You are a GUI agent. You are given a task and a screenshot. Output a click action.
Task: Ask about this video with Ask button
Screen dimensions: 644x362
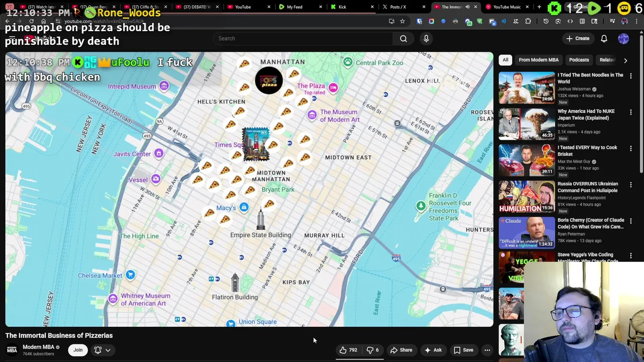pos(433,350)
